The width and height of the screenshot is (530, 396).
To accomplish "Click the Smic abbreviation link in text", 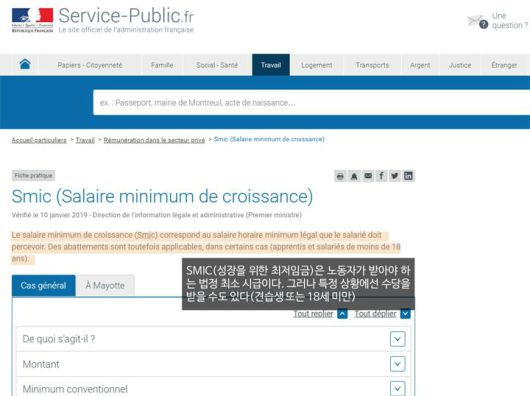I will [x=146, y=235].
